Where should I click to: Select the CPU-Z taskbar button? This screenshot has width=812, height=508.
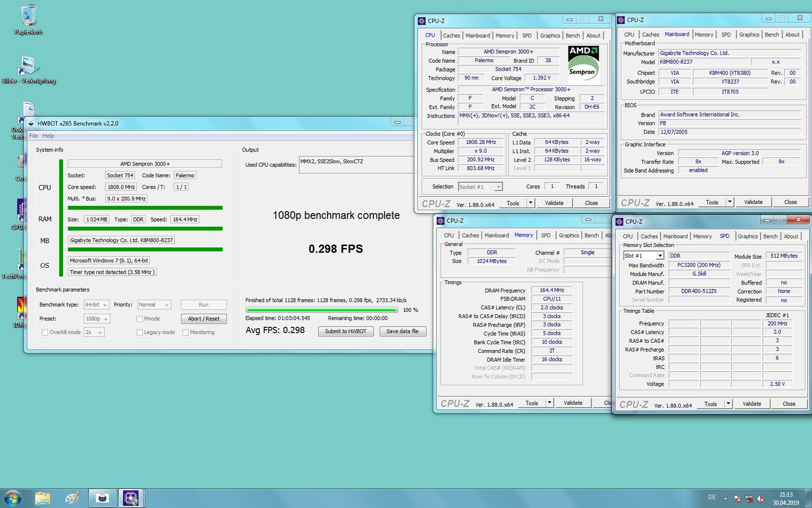131,498
